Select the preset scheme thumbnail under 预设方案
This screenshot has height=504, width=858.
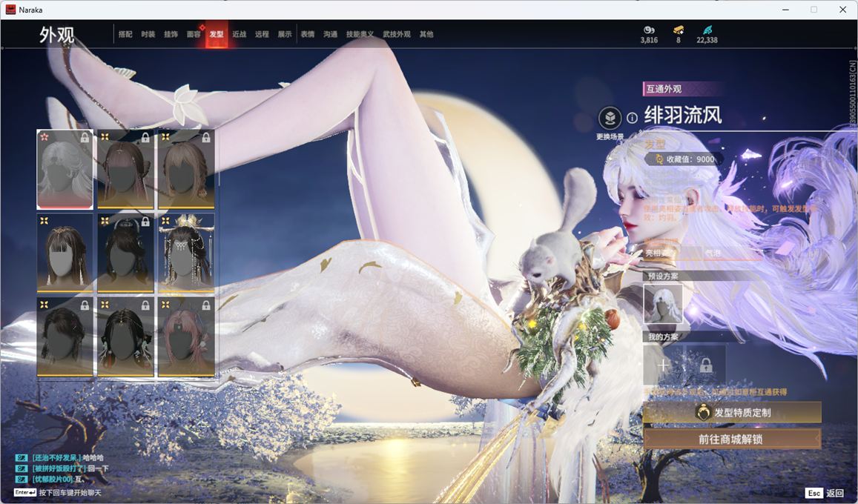coord(663,304)
